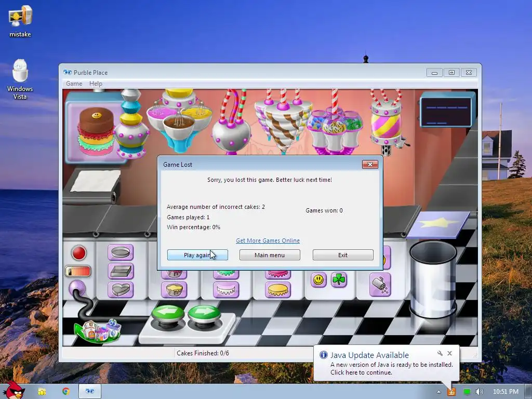Screen dimensions: 532x399
Task: Click the orange gauge below the red button
Action: pos(78,271)
